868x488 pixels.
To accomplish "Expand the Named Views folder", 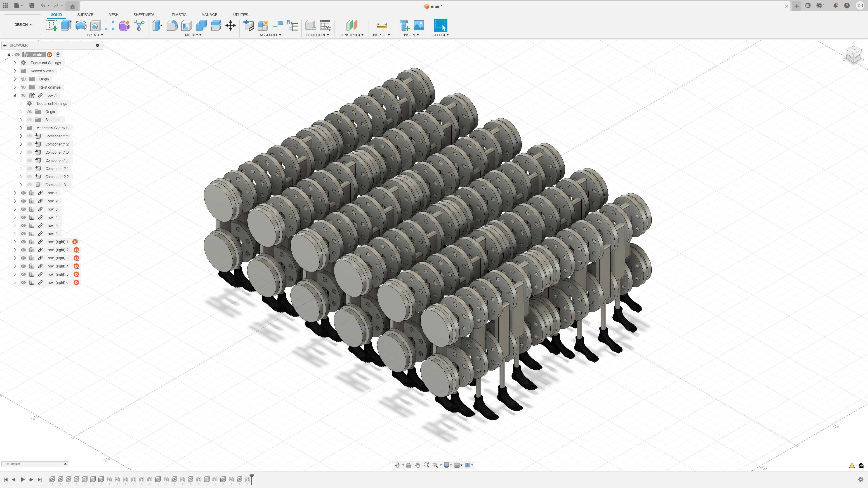I will 15,71.
